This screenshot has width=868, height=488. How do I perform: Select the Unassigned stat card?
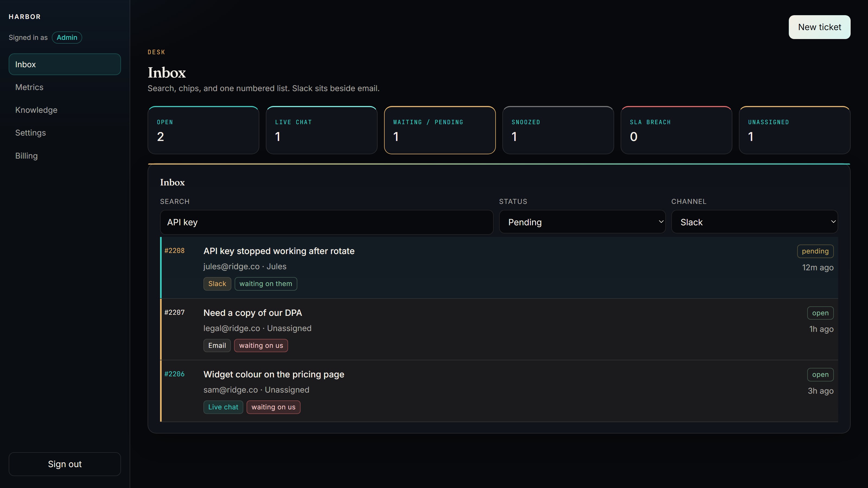coord(794,130)
